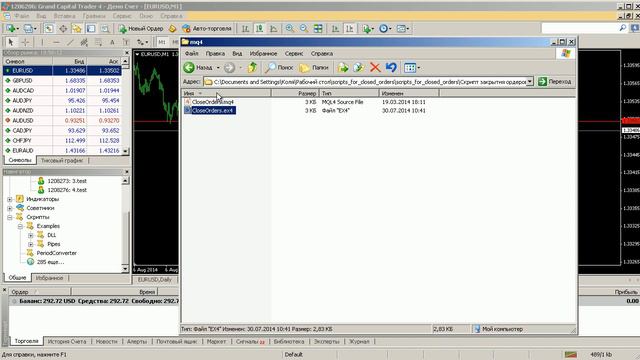
Task: Toggle Auto-trading button in MetaTrader toolbar
Action: click(207, 29)
